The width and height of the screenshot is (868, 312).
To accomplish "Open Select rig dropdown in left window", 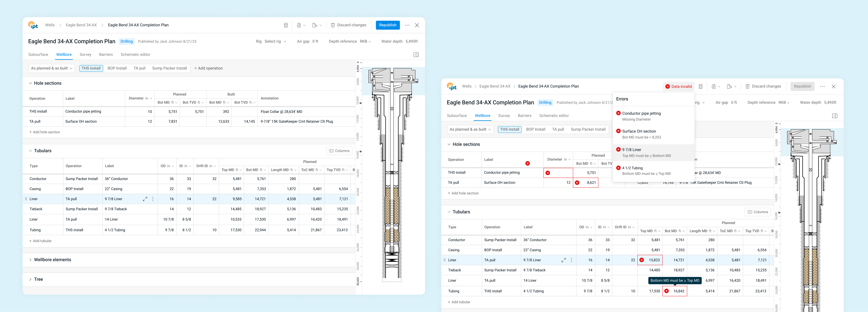I will (275, 41).
